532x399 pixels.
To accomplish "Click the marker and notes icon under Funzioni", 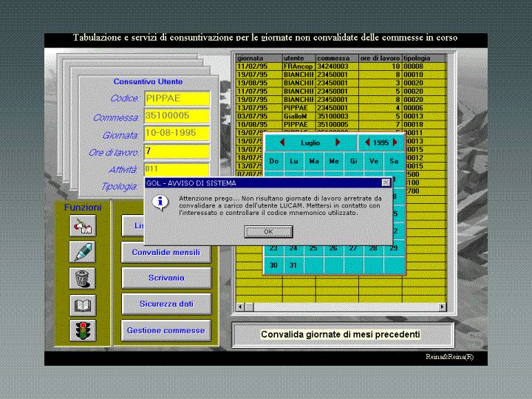I will click(83, 227).
